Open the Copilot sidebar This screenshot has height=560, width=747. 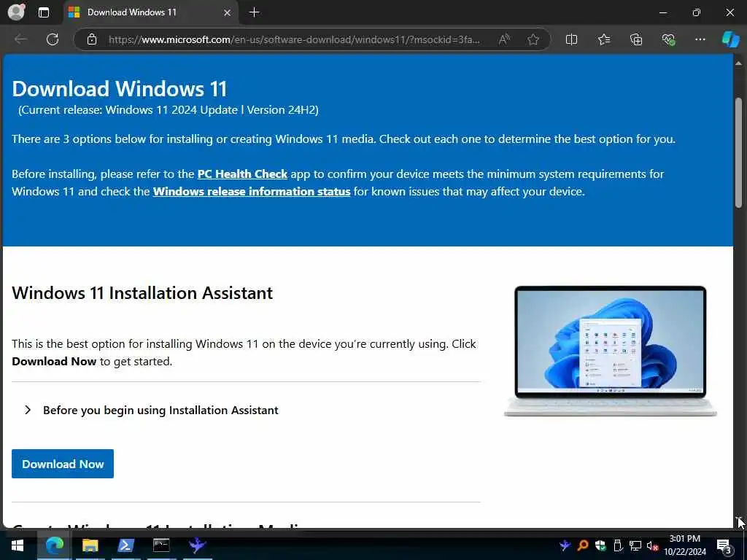pyautogui.click(x=730, y=39)
